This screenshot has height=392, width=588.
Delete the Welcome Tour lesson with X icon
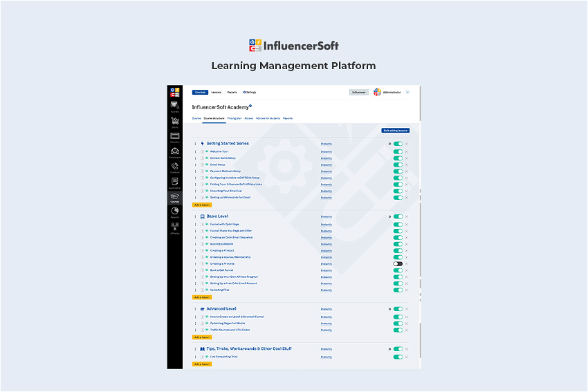coord(407,151)
